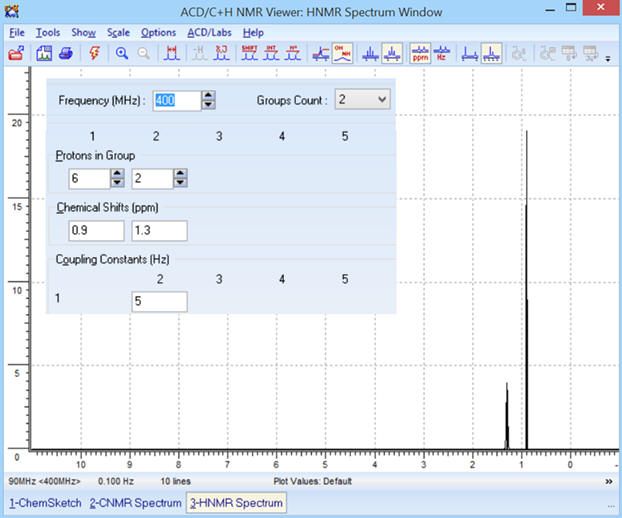The image size is (622, 518).
Task: Switch axis units to Hz
Action: tap(442, 53)
